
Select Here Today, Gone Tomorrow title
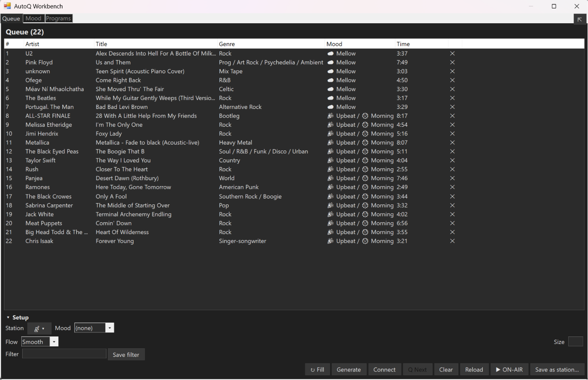[133, 188]
